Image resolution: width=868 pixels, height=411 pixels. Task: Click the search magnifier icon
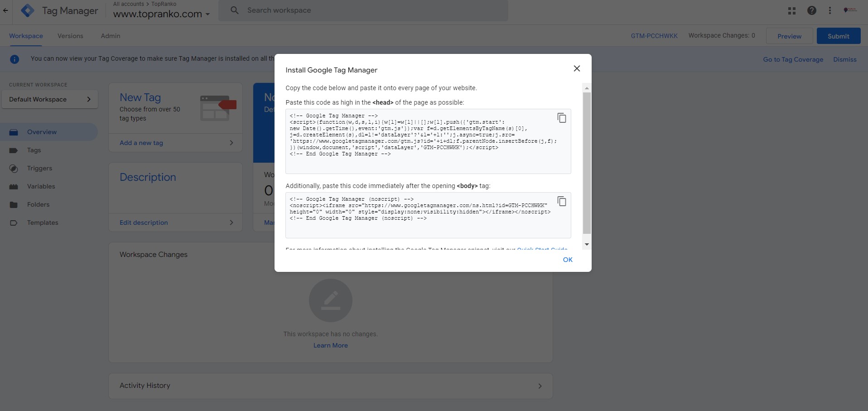234,10
